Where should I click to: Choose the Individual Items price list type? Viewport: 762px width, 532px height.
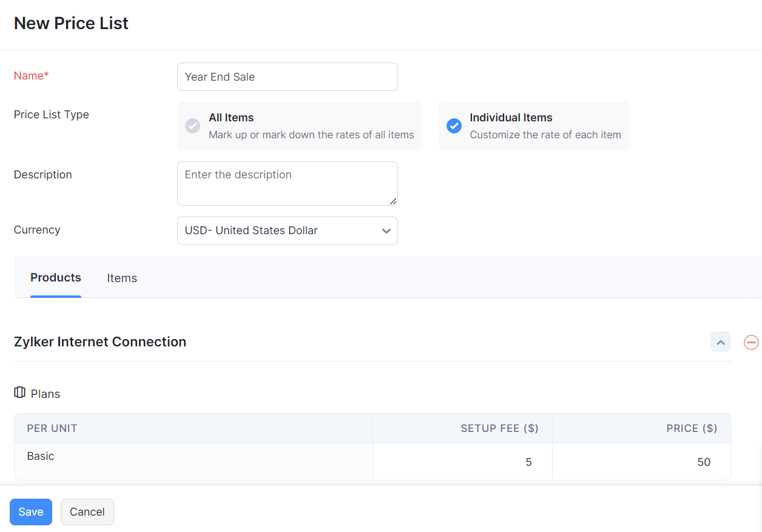point(533,126)
